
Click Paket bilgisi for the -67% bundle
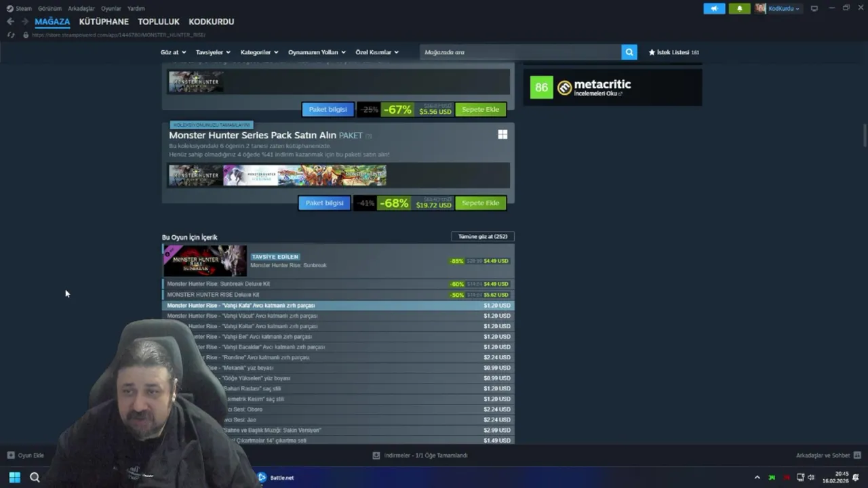(328, 109)
